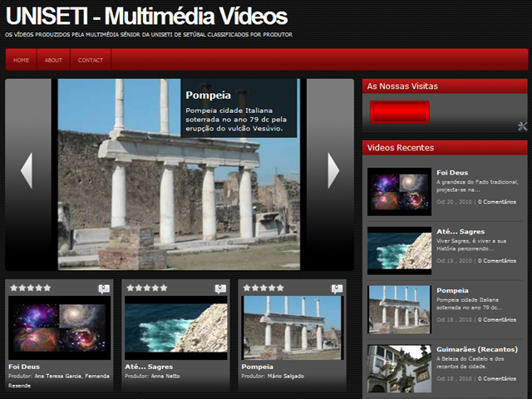
Task: Click excerpt 'Viver Sagres, é viver a sua'
Action: pyautogui.click(x=471, y=245)
